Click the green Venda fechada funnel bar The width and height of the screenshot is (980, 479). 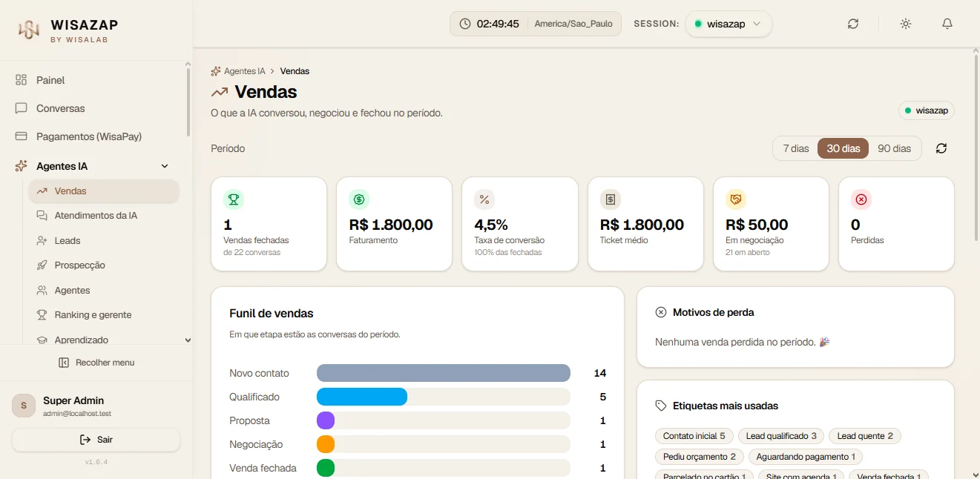[x=326, y=468]
